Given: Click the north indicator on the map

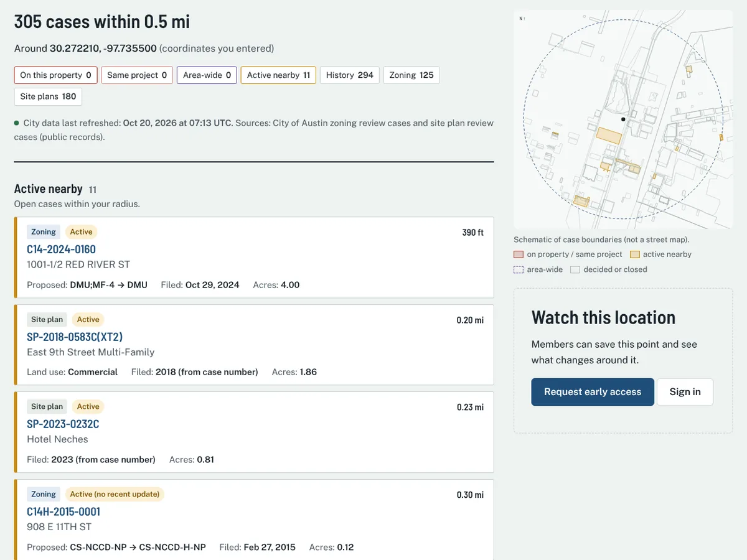Looking at the screenshot, I should [522, 19].
